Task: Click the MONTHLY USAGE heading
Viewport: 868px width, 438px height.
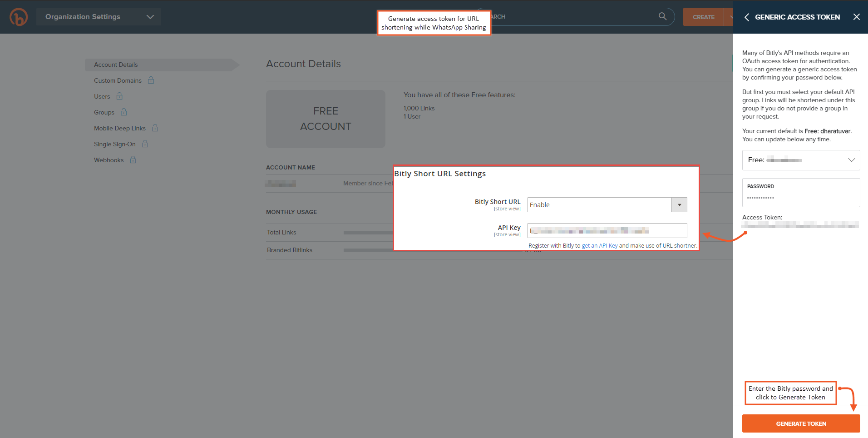Action: click(x=291, y=212)
